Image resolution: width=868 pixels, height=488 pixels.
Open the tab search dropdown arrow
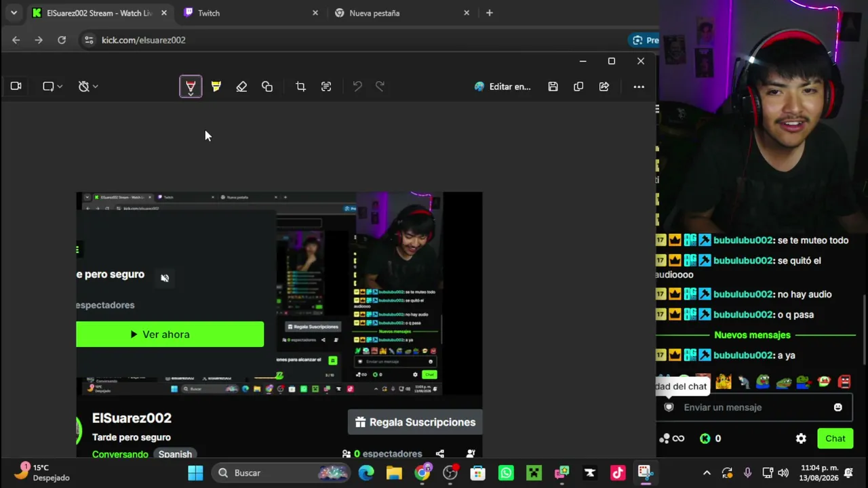14,13
